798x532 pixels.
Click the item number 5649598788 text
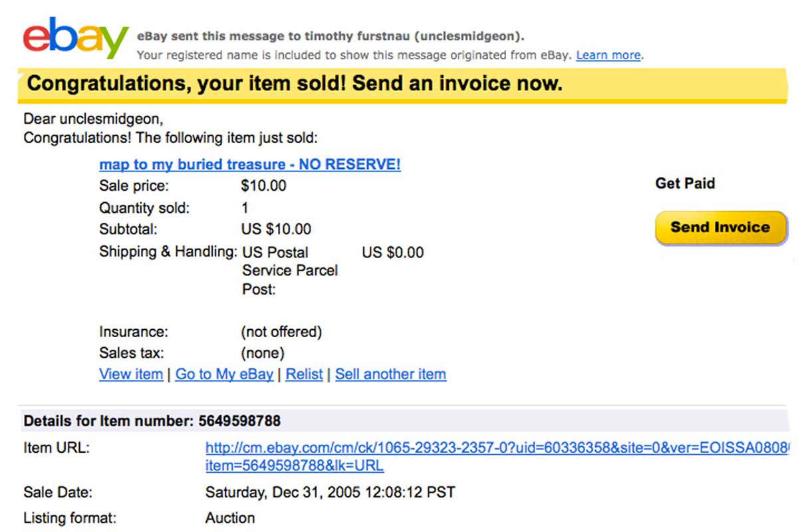pyautogui.click(x=239, y=421)
